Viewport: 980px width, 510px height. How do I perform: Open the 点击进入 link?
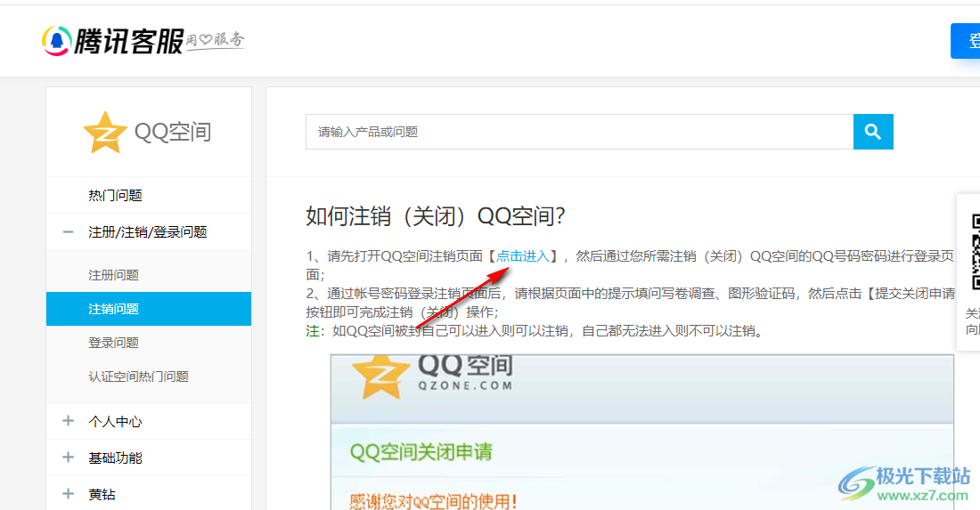(522, 256)
